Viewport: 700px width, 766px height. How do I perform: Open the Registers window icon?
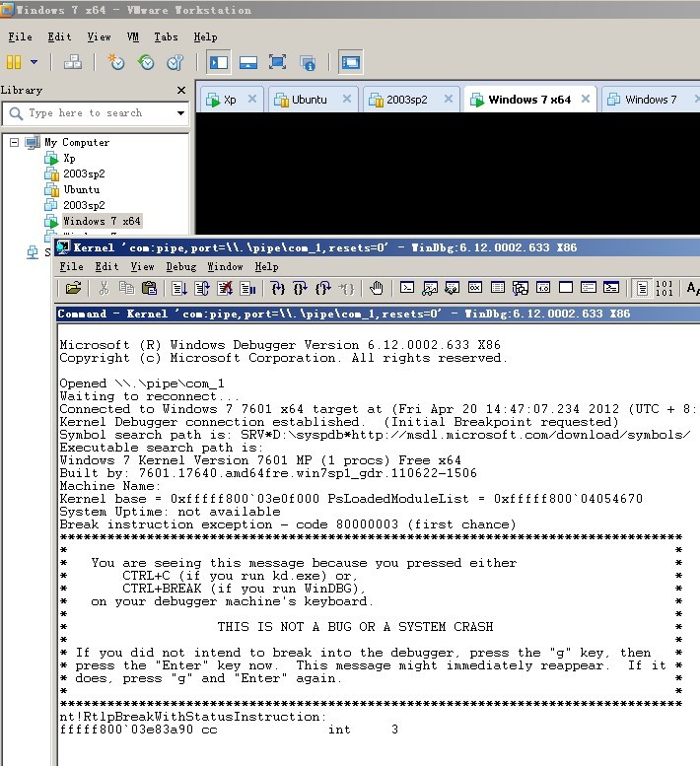pos(475,288)
